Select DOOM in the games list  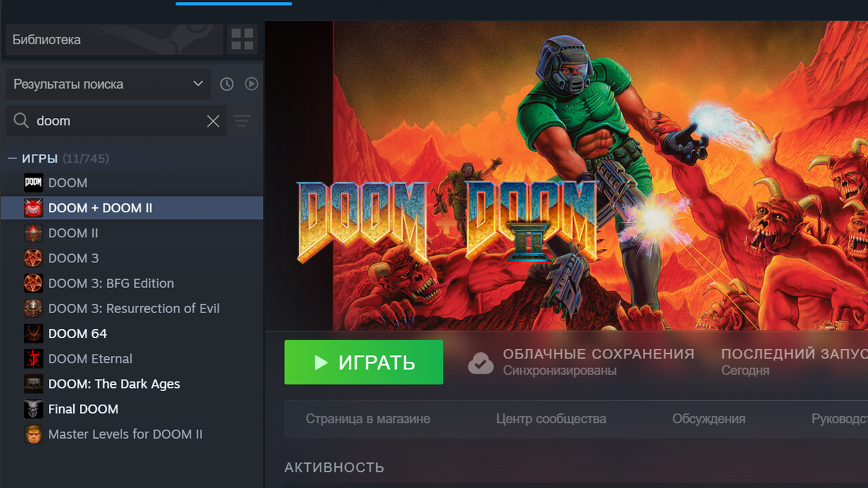click(132, 183)
